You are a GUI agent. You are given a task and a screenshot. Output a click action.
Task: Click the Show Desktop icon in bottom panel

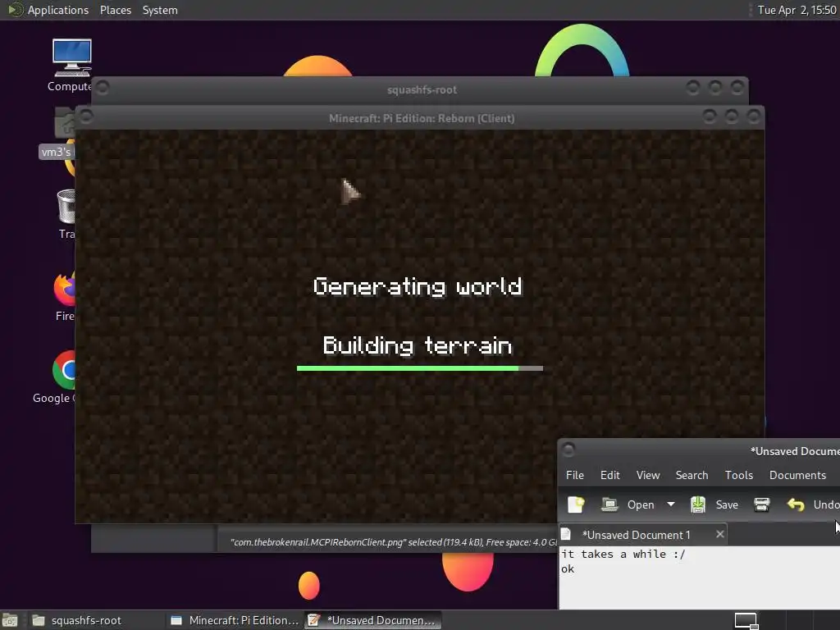pos(10,620)
